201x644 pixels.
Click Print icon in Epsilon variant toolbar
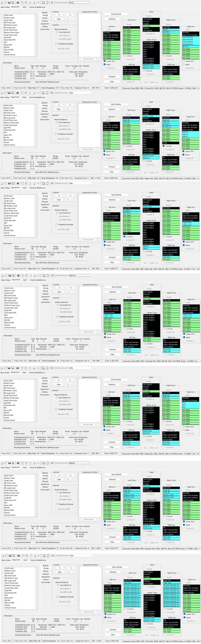(18, 463)
